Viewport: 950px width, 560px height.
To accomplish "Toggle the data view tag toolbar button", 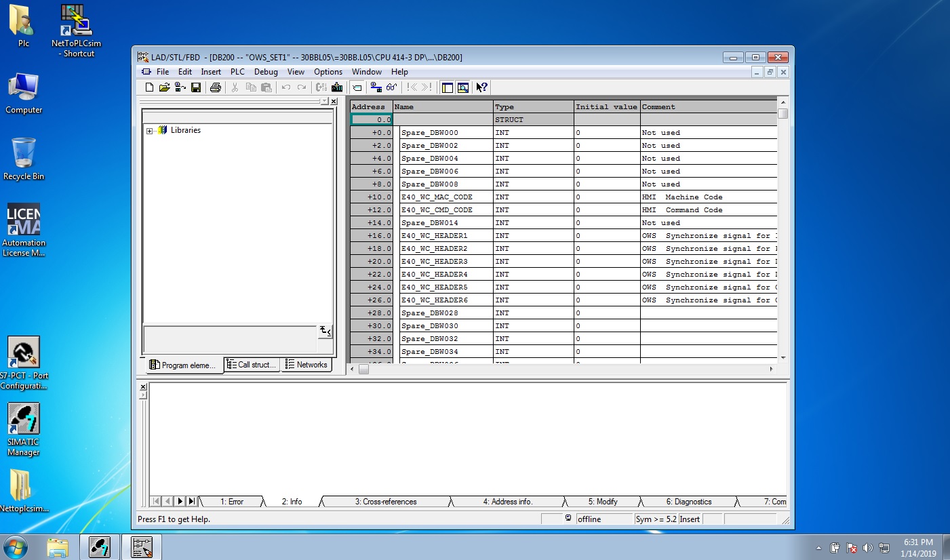I will (x=357, y=87).
